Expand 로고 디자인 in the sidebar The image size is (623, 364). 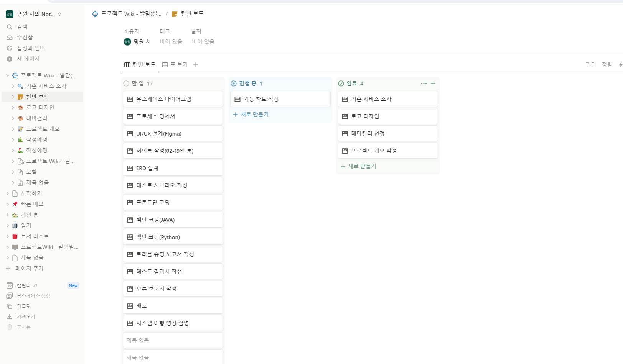point(13,108)
